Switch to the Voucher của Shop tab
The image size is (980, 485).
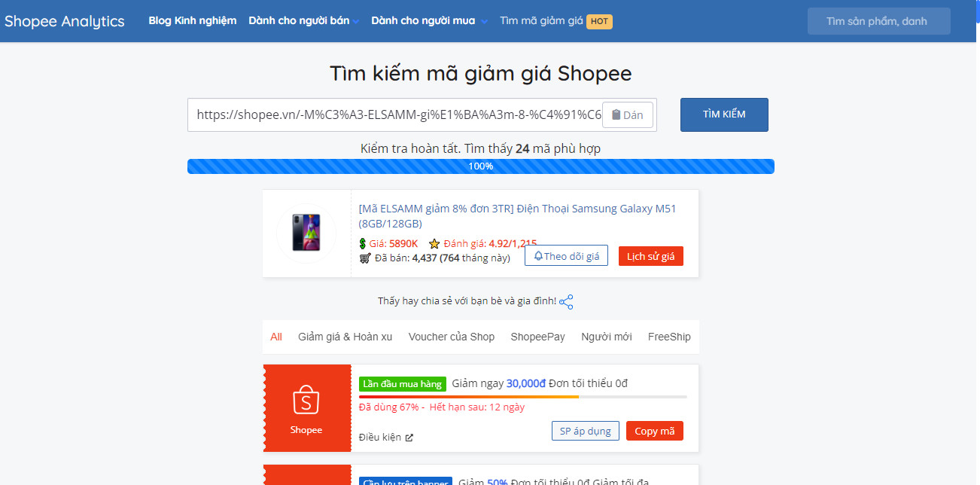(452, 337)
